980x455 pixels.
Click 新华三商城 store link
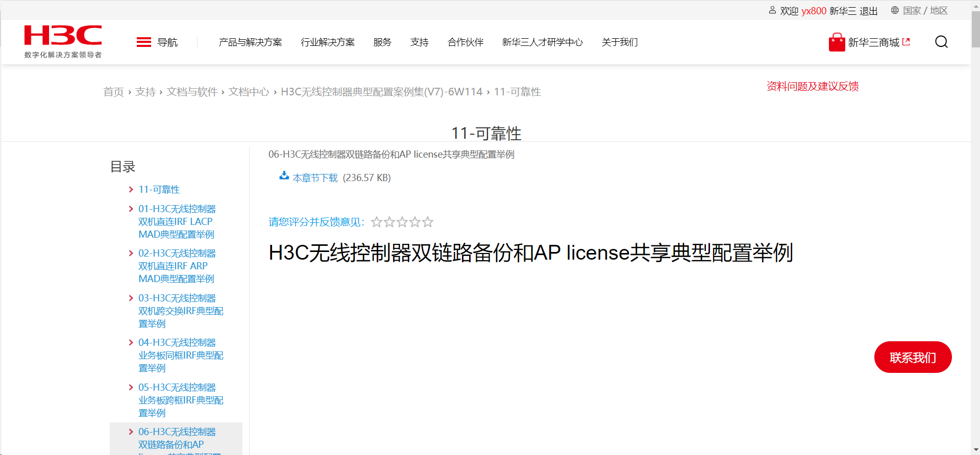[x=874, y=42]
